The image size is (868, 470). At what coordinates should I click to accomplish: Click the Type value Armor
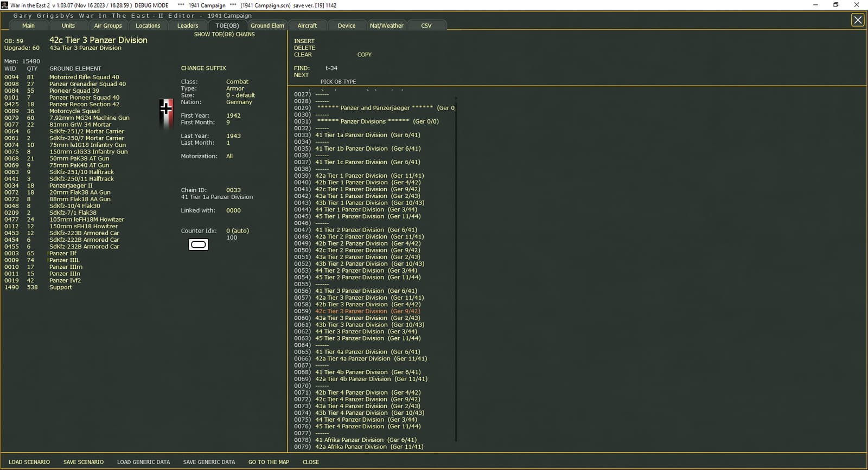(235, 88)
